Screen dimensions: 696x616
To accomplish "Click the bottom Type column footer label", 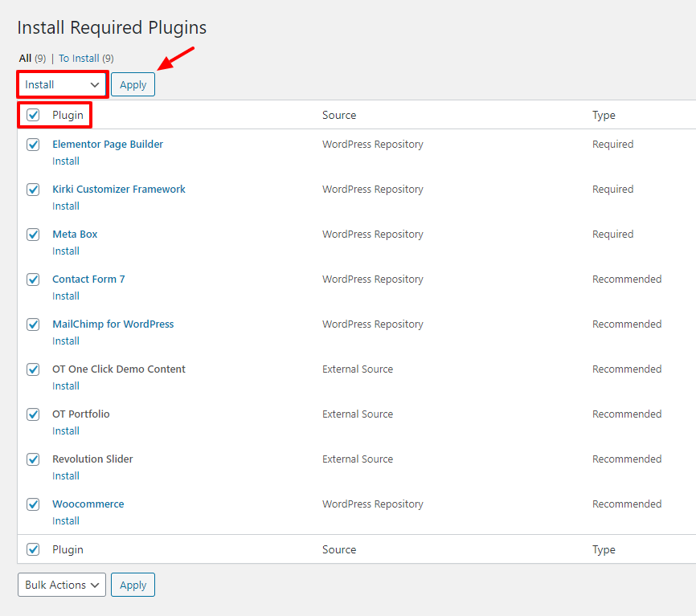I will coord(604,550).
